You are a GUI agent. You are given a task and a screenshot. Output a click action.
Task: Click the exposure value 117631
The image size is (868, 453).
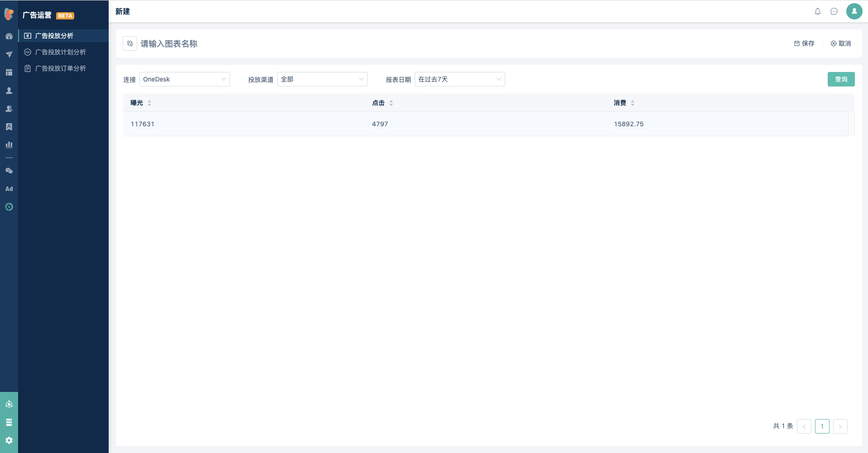click(143, 124)
